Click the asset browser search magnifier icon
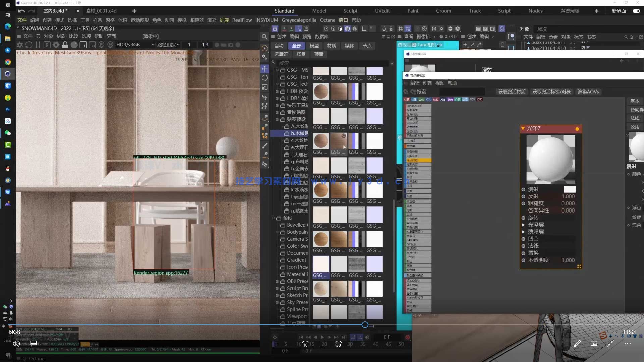Screen dimensions: 644x362 point(265,37)
